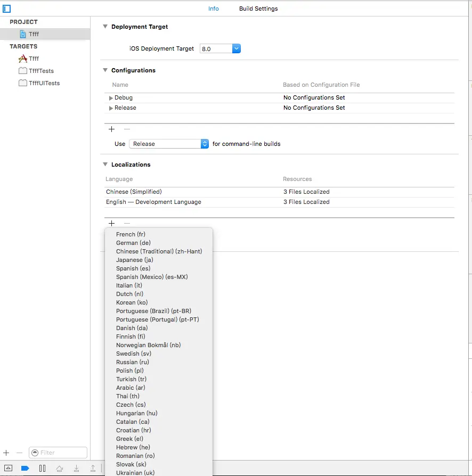Choose Czech (cs) from menu

[159, 405]
